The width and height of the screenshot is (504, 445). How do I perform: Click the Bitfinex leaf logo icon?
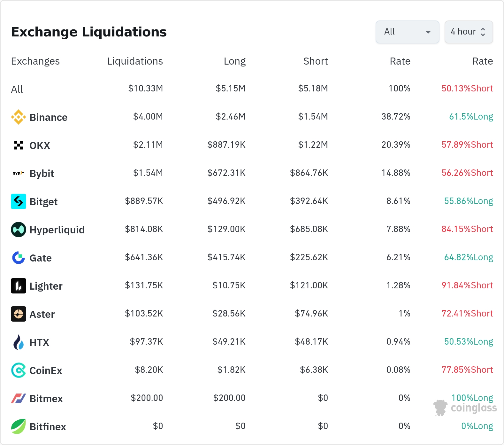click(19, 426)
